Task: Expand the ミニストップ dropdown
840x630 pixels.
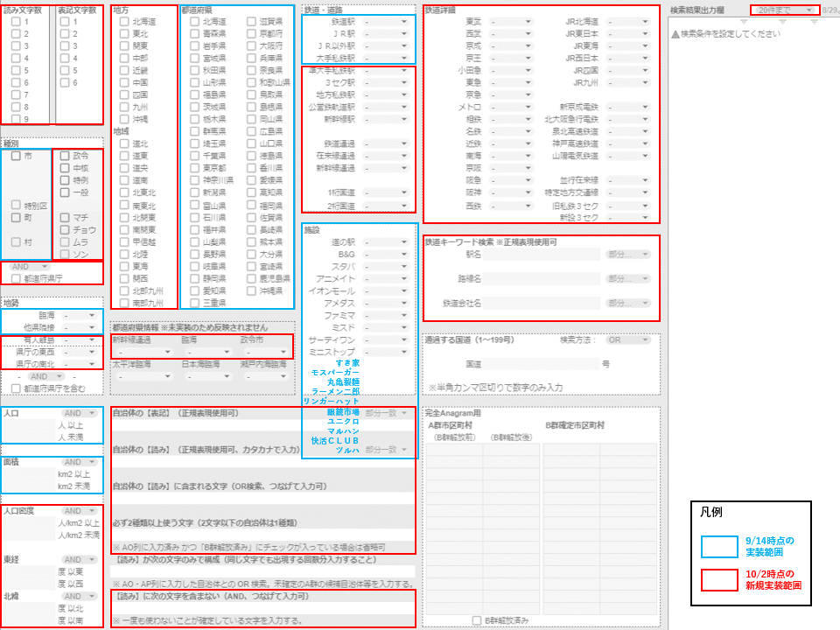Action: [386, 352]
